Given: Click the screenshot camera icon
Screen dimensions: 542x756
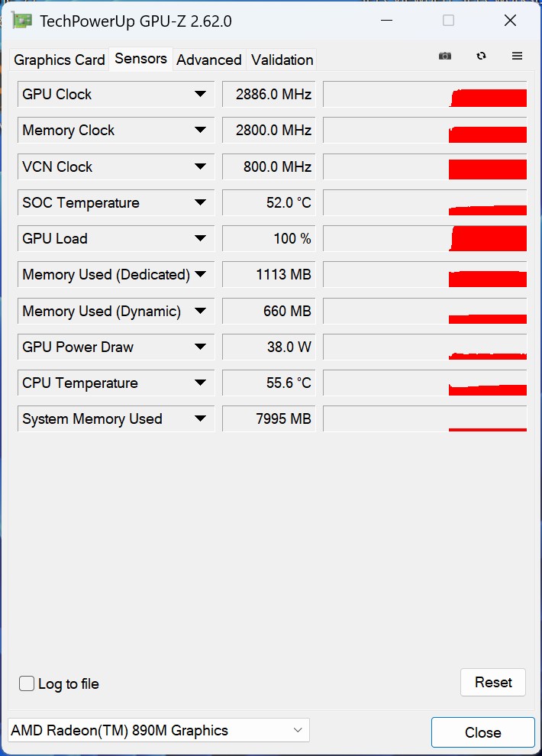Looking at the screenshot, I should pyautogui.click(x=445, y=57).
